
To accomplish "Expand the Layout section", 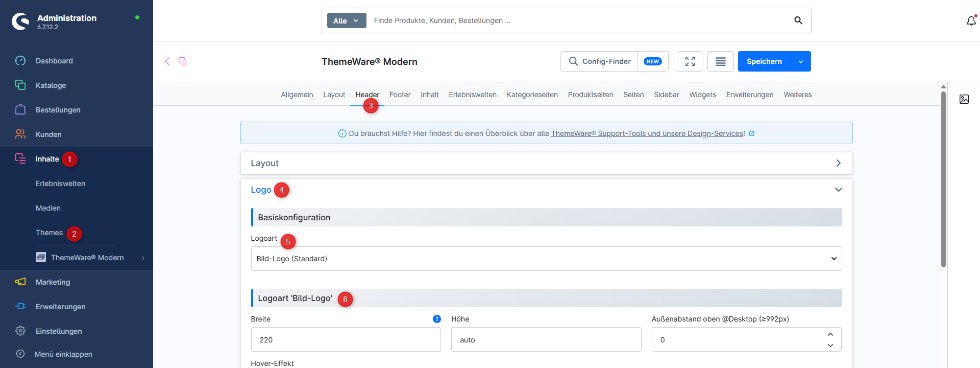I will [x=546, y=163].
